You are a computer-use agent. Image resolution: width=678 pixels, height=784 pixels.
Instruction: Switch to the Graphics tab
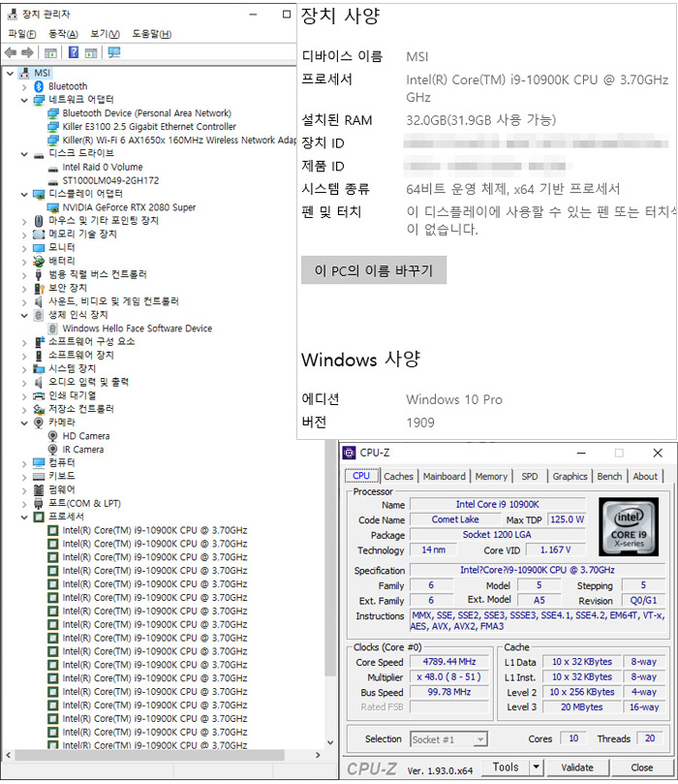(570, 477)
